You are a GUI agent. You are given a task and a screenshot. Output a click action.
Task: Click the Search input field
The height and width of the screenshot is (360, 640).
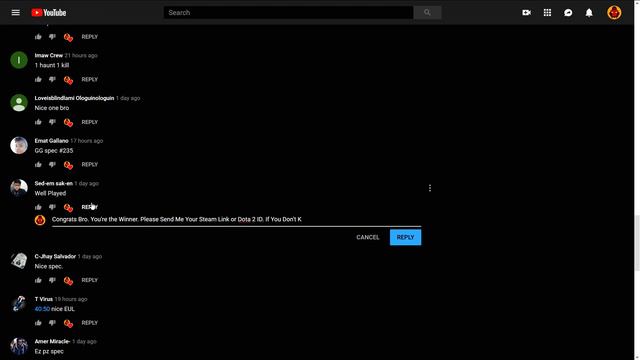[289, 13]
